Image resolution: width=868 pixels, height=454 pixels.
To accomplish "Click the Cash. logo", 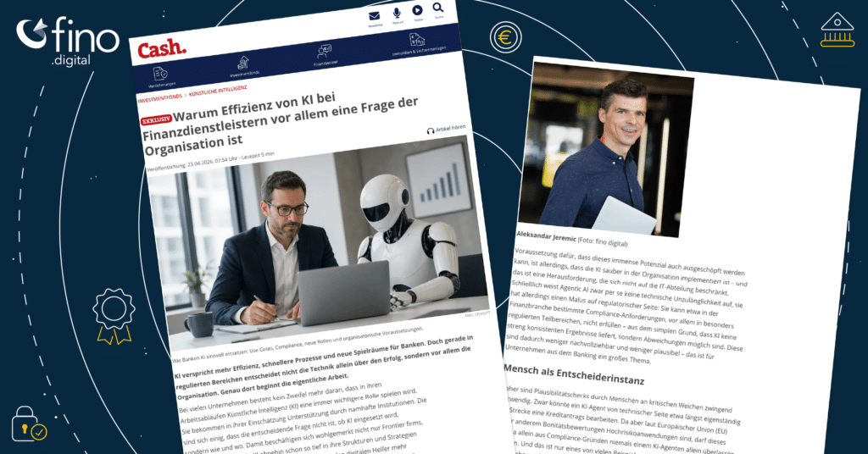I will (162, 49).
